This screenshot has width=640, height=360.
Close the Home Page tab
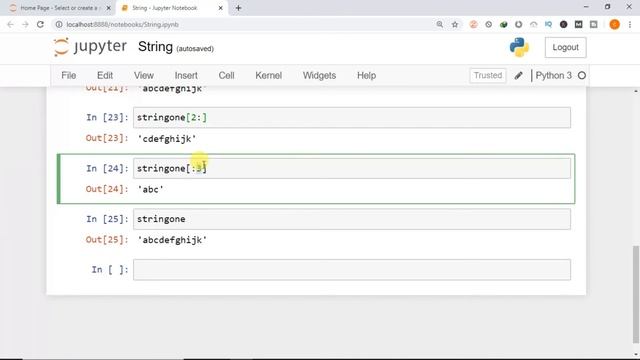108,8
